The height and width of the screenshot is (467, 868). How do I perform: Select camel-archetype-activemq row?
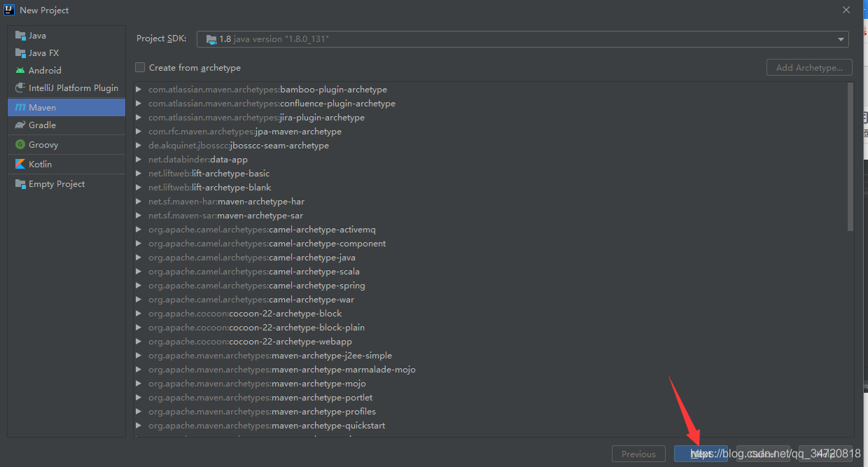pos(490,230)
